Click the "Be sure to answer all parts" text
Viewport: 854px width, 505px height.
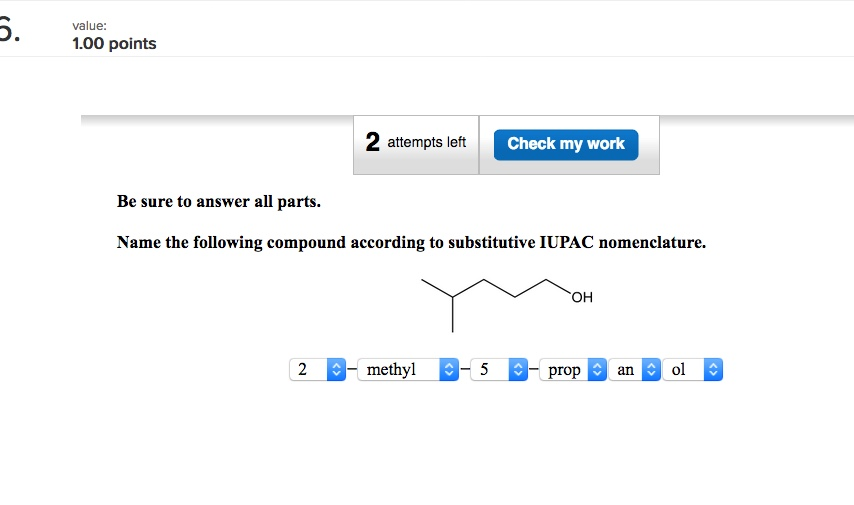219,202
